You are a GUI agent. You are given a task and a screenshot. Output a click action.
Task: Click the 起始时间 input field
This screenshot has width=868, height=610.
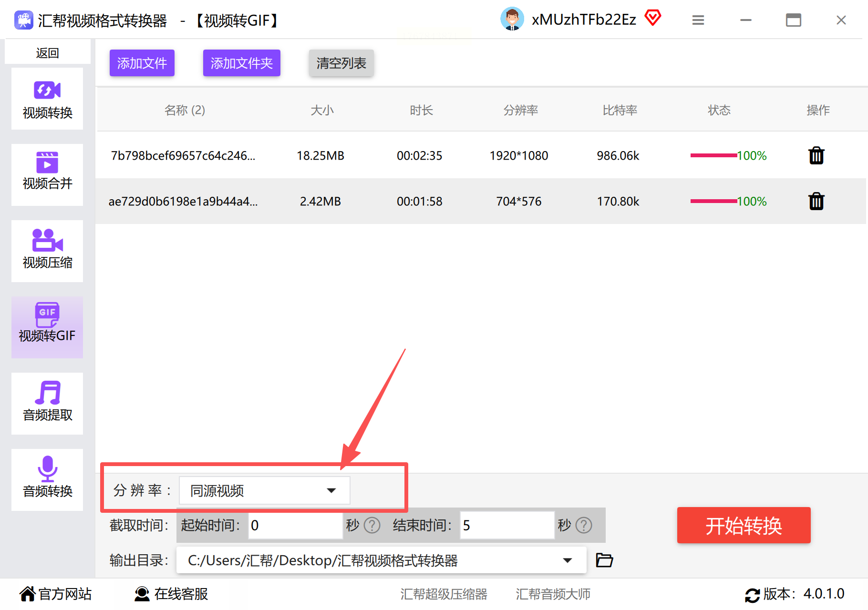click(295, 525)
